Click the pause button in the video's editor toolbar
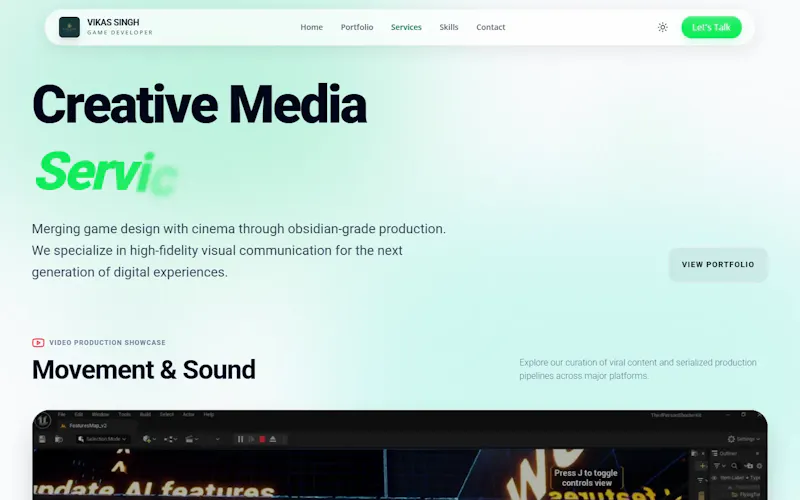 point(240,439)
